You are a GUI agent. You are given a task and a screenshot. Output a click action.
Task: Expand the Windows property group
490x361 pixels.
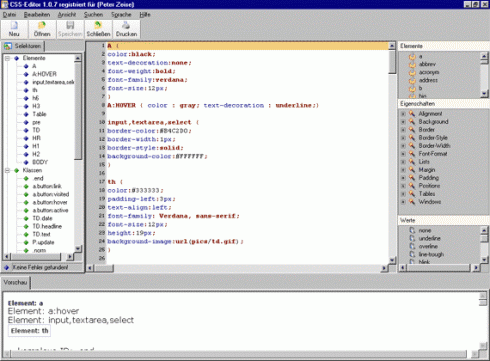point(403,202)
